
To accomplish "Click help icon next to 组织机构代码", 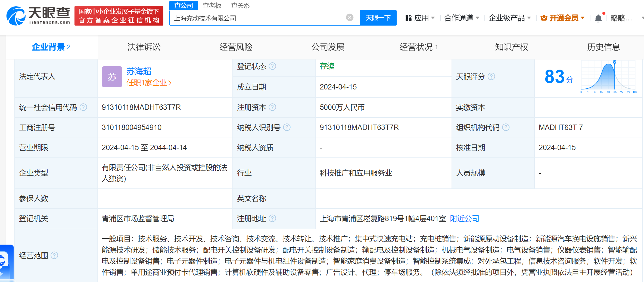I will 506,128.
